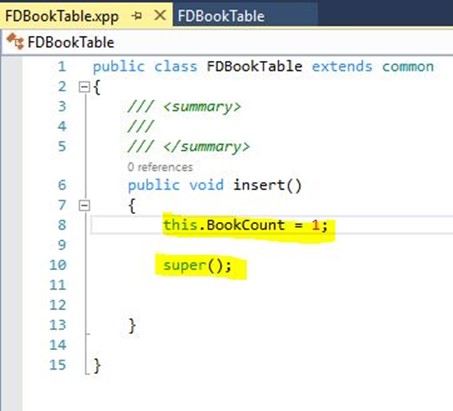Collapse the insert method at line 7
Screen dimensions: 453x411
(x=84, y=205)
